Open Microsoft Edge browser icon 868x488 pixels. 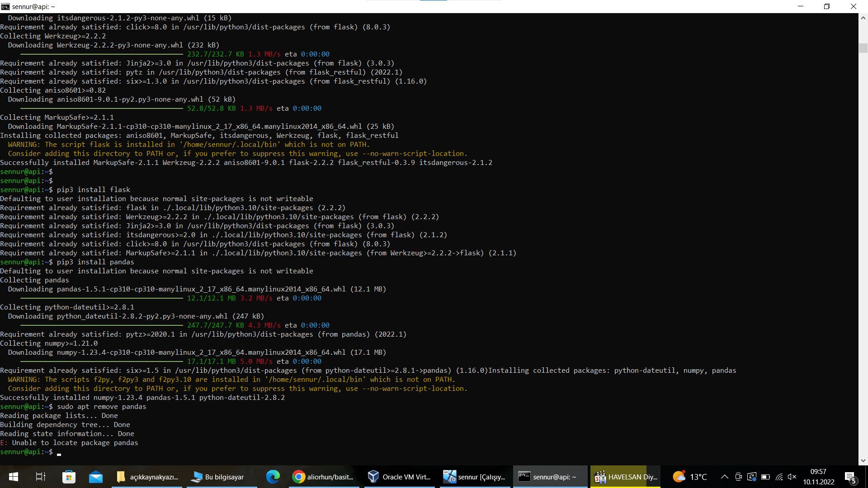(273, 477)
